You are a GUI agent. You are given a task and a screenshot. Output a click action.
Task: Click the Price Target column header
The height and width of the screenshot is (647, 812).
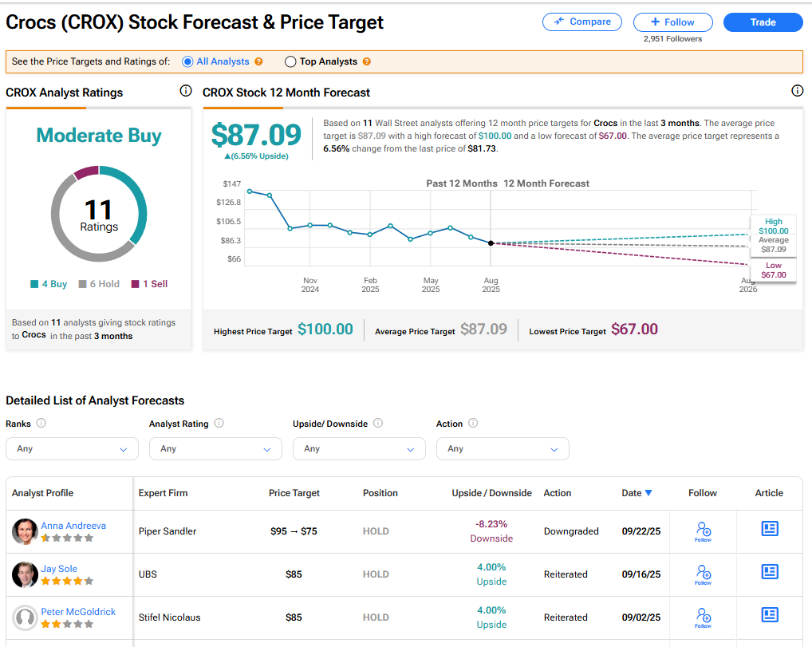(x=294, y=493)
